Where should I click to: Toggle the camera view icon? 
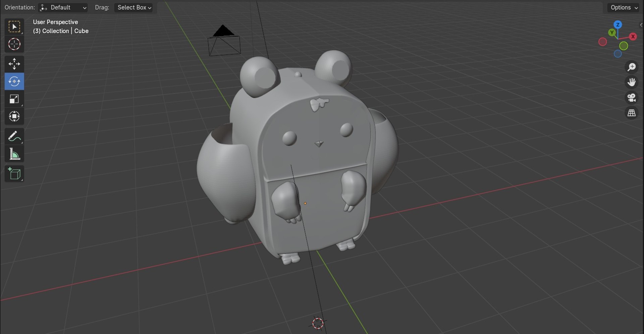tap(632, 98)
